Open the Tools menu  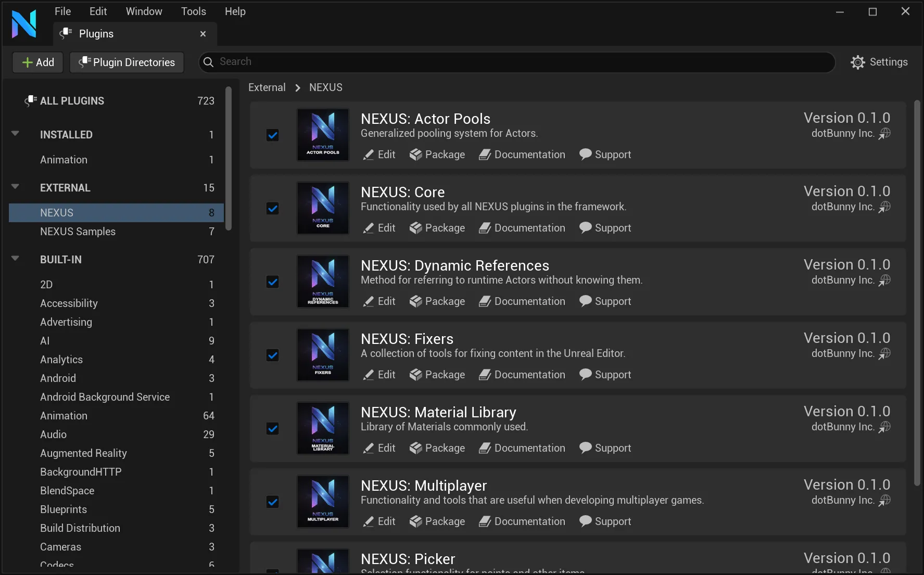pos(193,11)
